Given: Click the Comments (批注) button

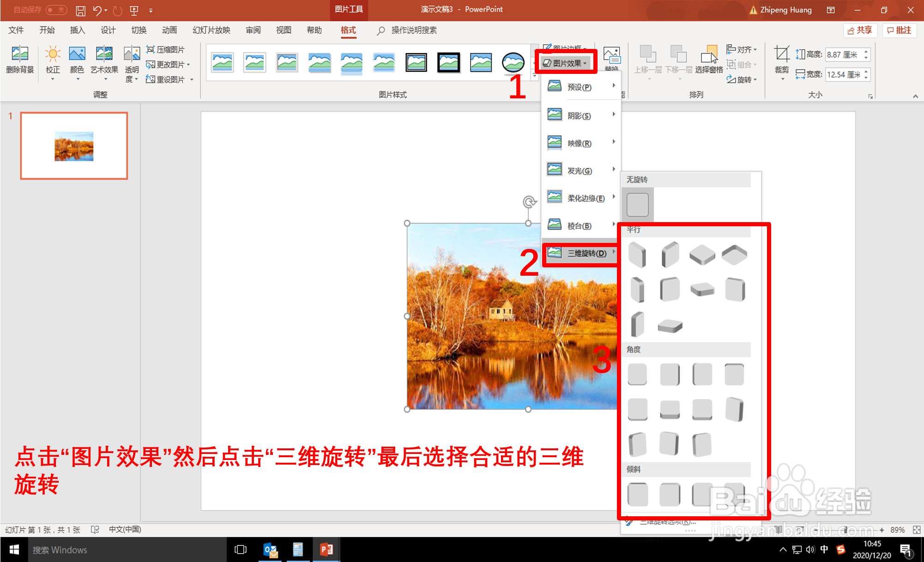Looking at the screenshot, I should click(899, 30).
